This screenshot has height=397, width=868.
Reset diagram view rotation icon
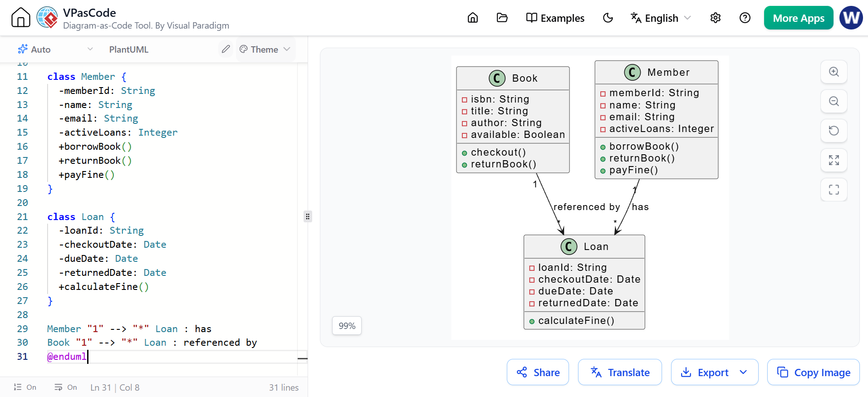(834, 131)
